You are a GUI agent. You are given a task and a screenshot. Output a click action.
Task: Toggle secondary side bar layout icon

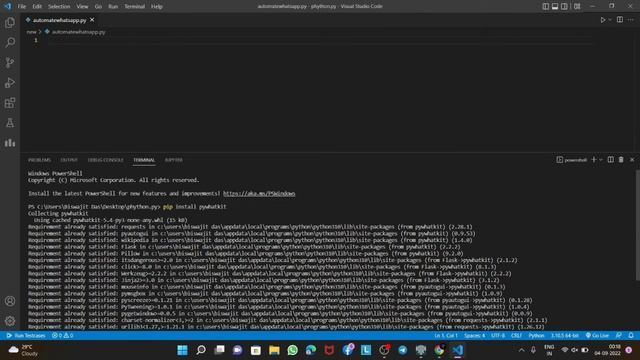tap(564, 6)
